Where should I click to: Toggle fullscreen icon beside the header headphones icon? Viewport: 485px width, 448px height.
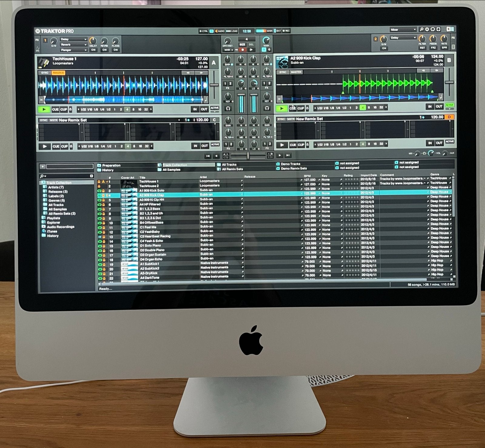tap(439, 29)
